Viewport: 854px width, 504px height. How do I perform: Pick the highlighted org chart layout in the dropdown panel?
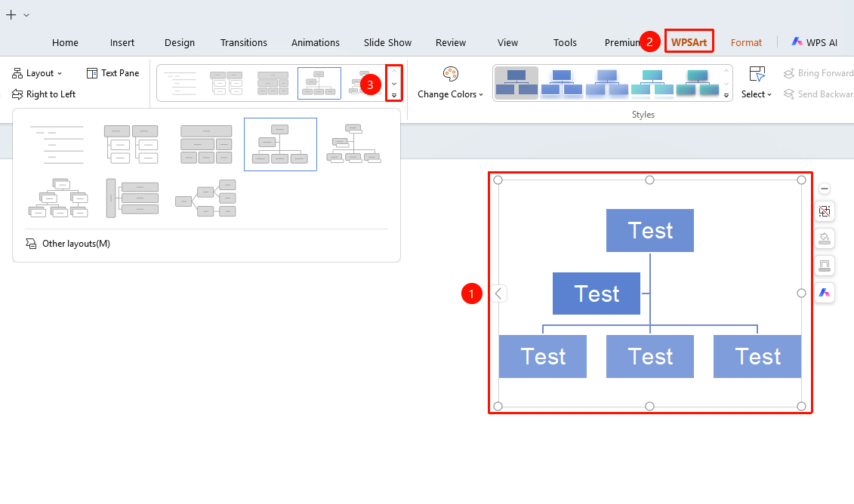[280, 144]
